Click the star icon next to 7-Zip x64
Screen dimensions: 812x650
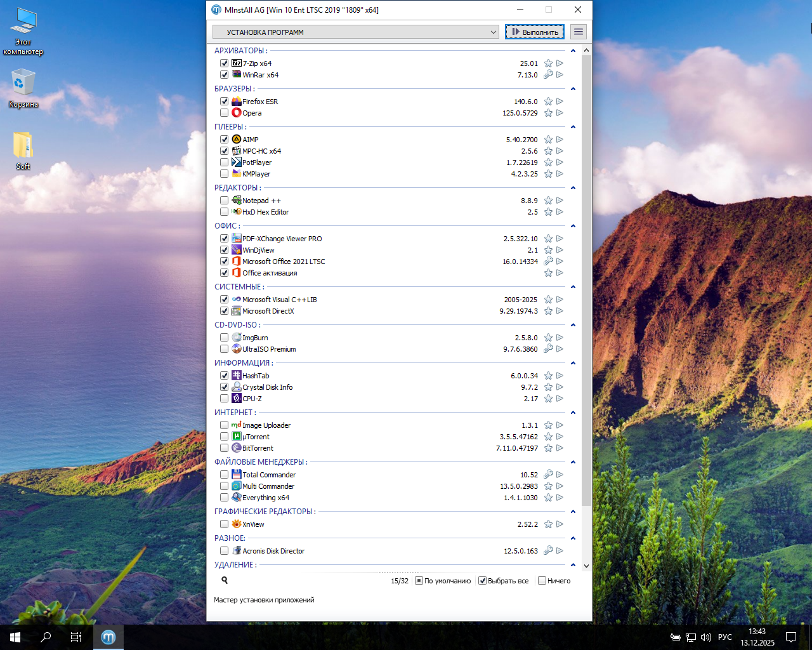548,63
